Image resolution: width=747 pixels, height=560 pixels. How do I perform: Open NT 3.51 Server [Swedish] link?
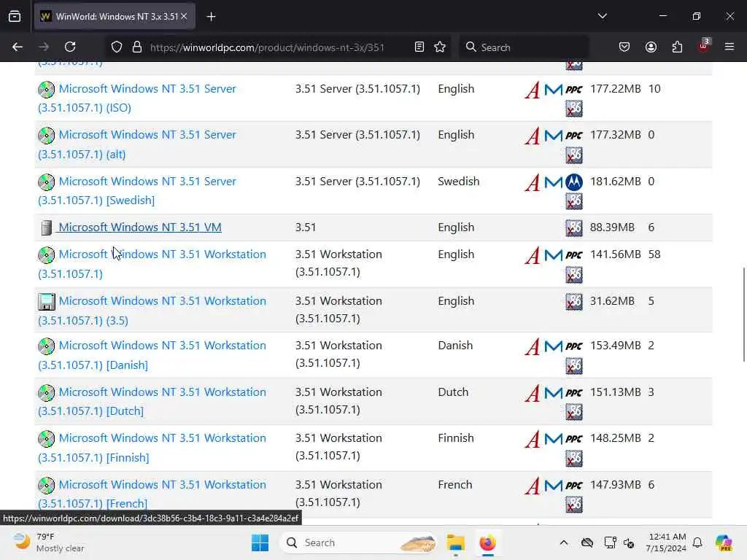pyautogui.click(x=136, y=190)
